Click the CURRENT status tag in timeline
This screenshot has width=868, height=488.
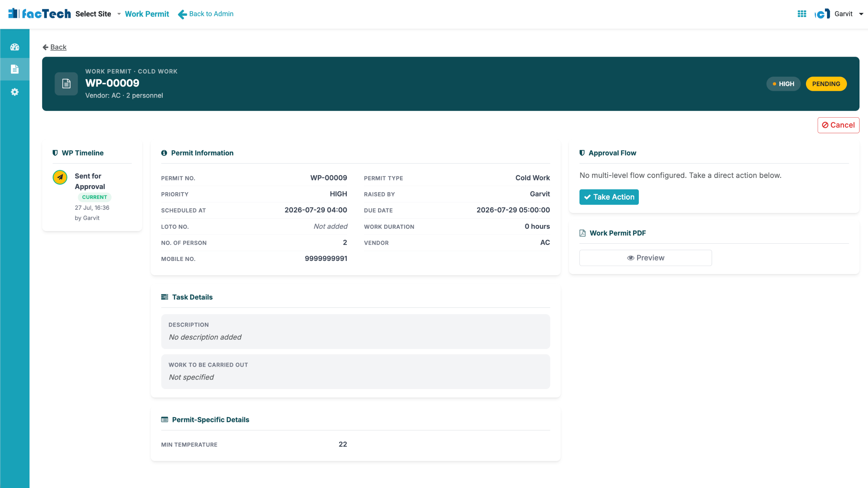click(x=94, y=197)
